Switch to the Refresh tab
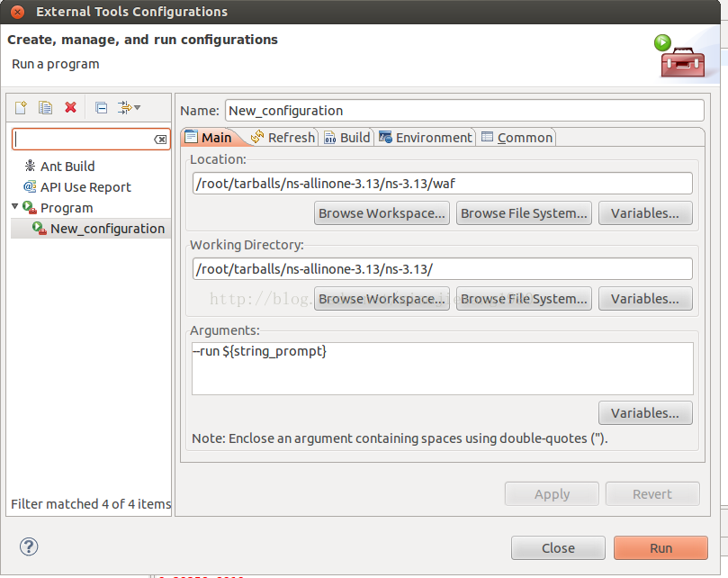Screen dimensions: 728x578 pos(283,138)
